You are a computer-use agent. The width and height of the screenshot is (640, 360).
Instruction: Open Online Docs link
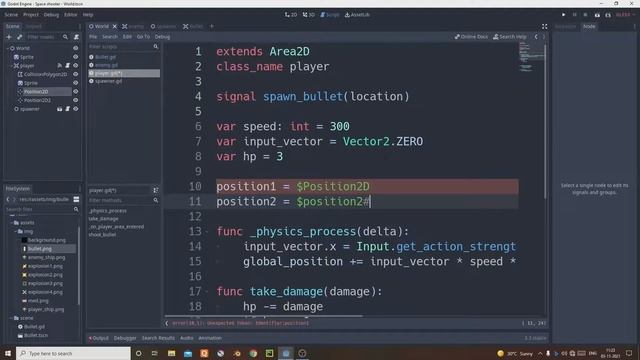pyautogui.click(x=471, y=37)
